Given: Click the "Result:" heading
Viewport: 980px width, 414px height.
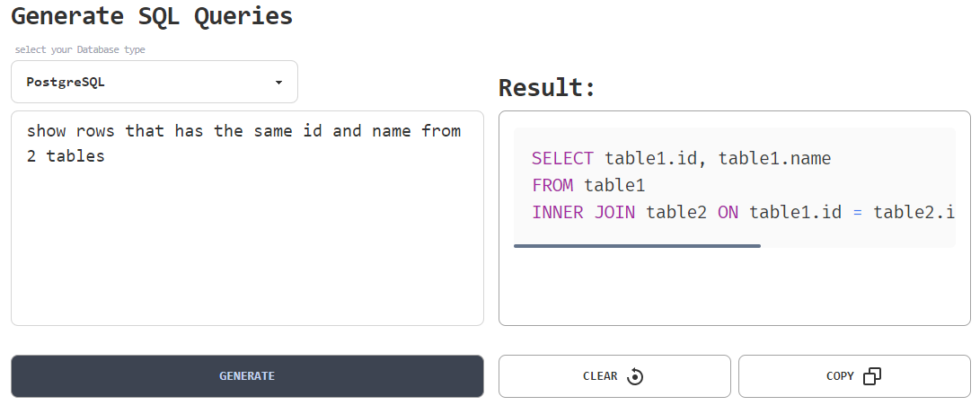Looking at the screenshot, I should tap(547, 88).
